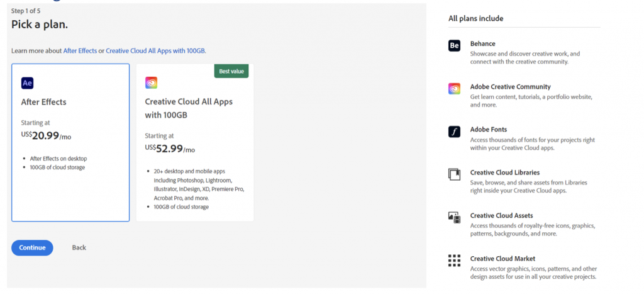The width and height of the screenshot is (644, 294).
Task: Click the Adobe Creative Community title
Action: pos(511,87)
